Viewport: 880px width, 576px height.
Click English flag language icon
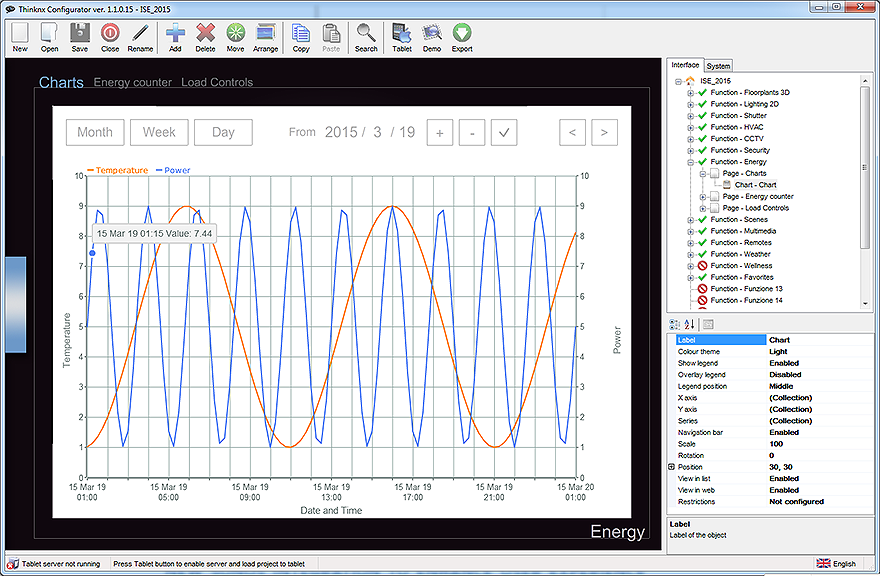click(823, 563)
